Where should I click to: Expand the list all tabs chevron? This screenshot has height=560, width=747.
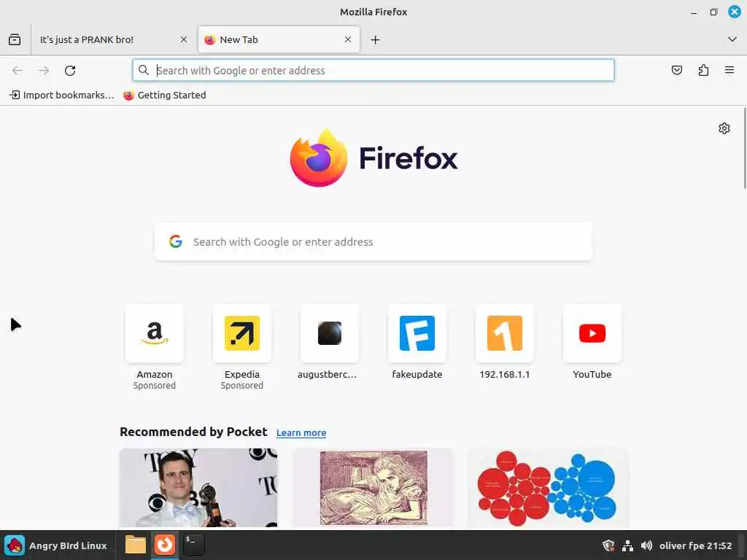tap(732, 39)
